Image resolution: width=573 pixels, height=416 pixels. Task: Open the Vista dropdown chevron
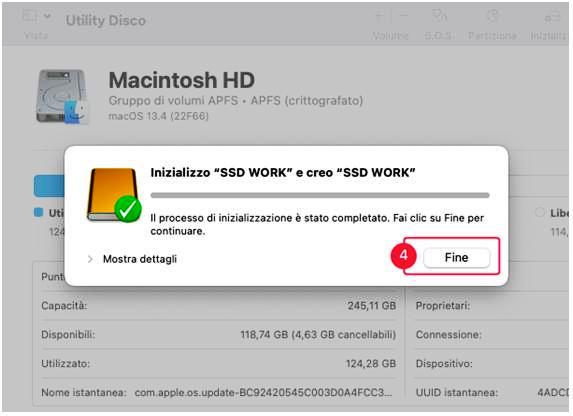pos(47,16)
